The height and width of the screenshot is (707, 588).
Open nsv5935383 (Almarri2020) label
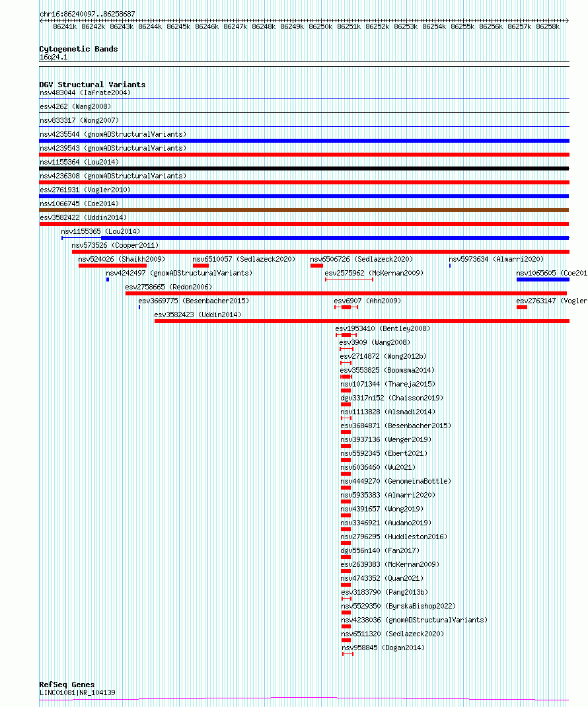click(x=388, y=495)
